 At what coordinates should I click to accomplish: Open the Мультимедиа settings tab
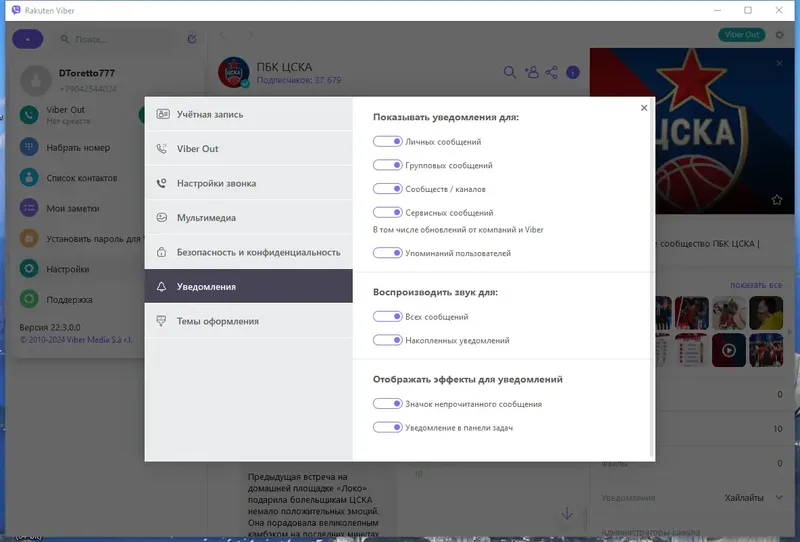point(248,217)
